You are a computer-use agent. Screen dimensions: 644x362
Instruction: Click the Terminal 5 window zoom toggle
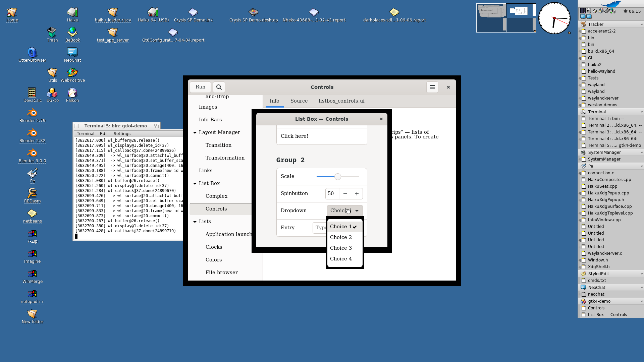(156, 126)
